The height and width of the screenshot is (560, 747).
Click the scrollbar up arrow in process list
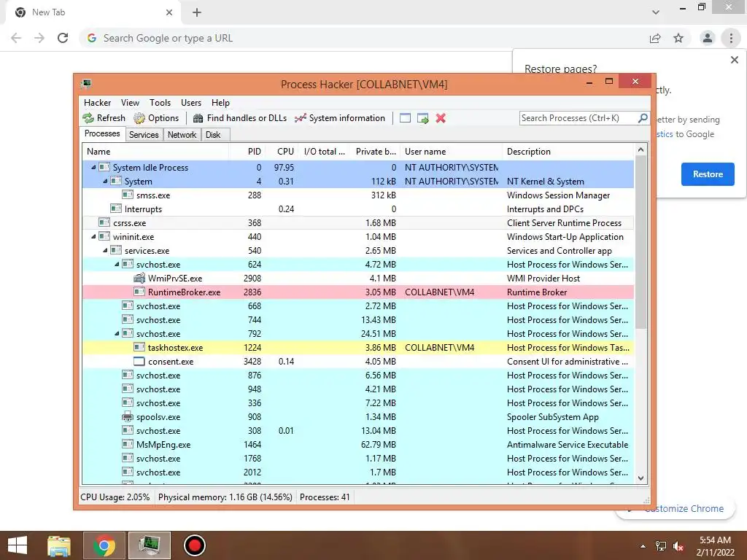(x=640, y=150)
